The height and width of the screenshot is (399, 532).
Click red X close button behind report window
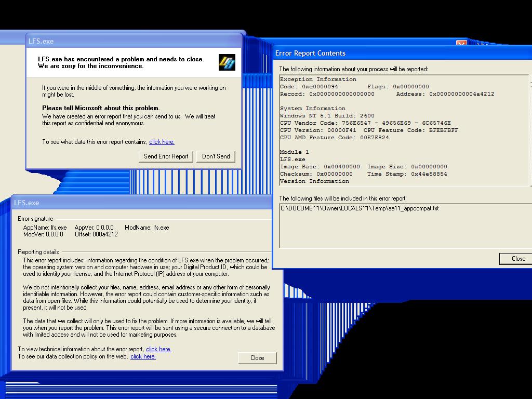461,43
